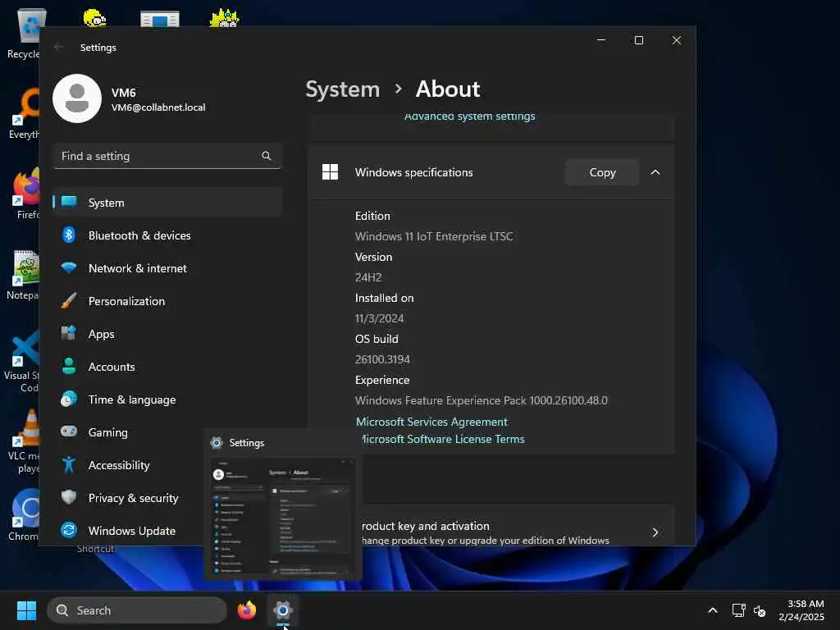The height and width of the screenshot is (630, 840).
Task: Open the clock and date flyout
Action: 801,610
